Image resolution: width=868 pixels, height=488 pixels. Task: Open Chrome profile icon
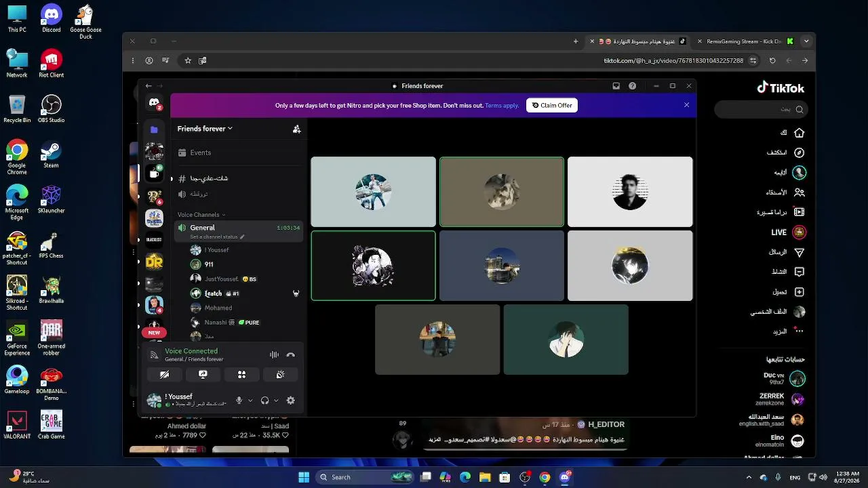pyautogui.click(x=149, y=60)
